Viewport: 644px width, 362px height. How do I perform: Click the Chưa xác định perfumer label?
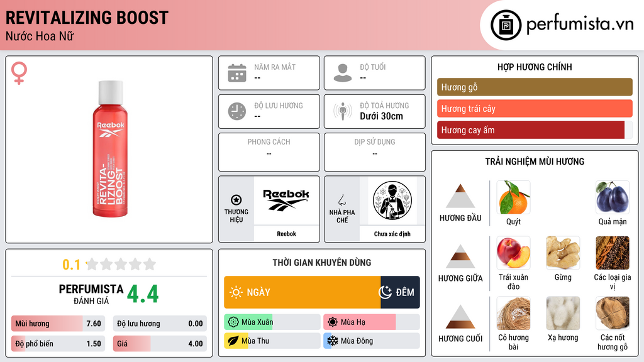pos(392,234)
